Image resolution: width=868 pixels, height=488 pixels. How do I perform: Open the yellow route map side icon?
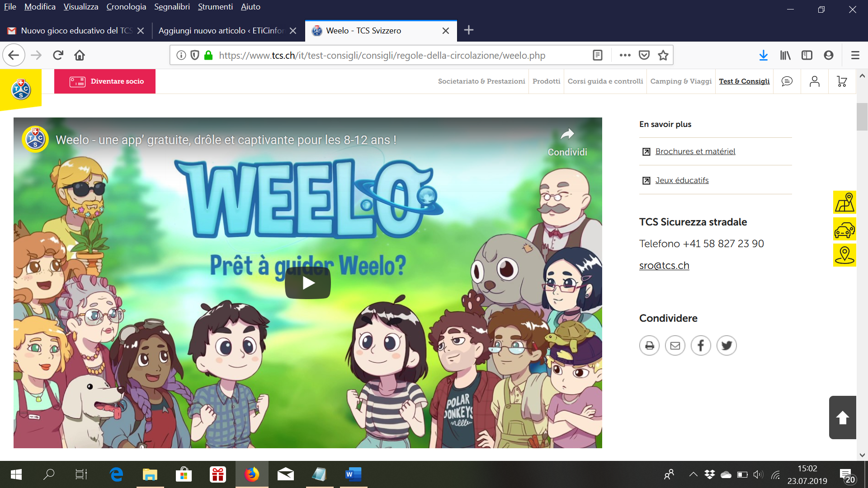(x=844, y=202)
